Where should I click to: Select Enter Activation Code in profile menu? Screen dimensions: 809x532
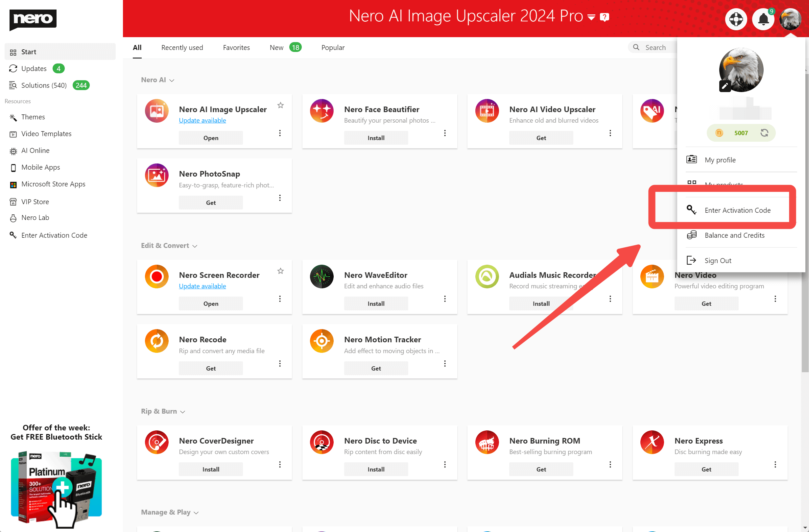click(737, 210)
